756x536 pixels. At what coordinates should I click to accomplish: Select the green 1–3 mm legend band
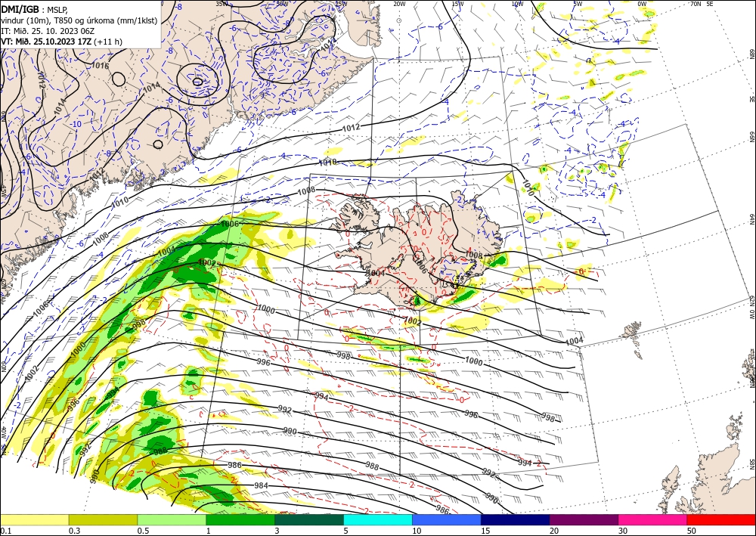(x=240, y=519)
